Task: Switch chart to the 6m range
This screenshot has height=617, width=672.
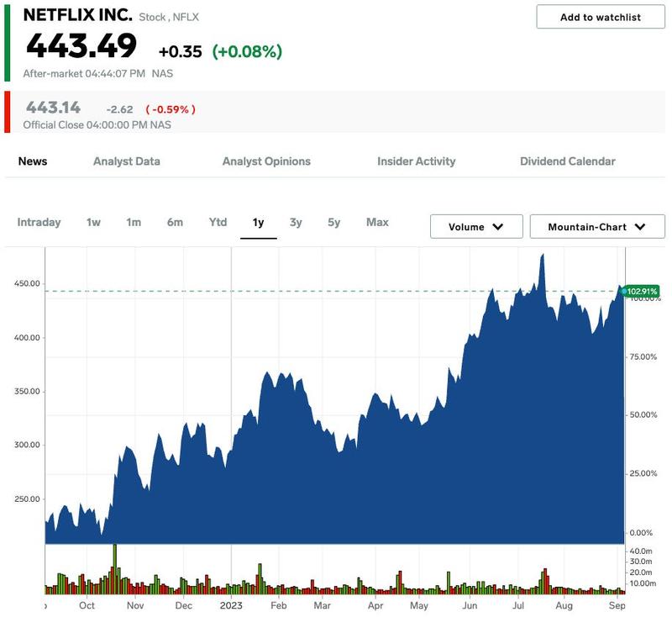Action: click(x=175, y=222)
